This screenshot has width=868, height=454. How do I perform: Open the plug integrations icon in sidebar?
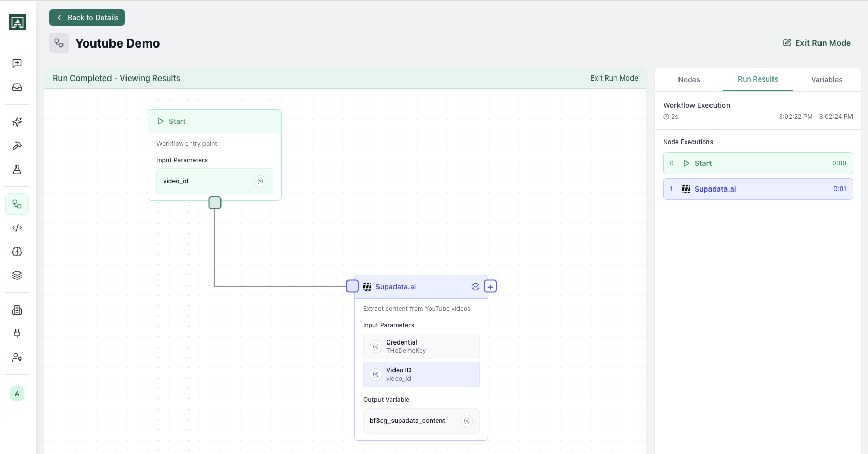17,334
